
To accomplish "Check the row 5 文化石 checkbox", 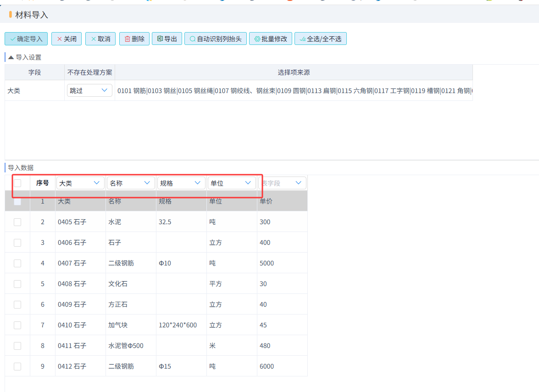I will tap(17, 284).
